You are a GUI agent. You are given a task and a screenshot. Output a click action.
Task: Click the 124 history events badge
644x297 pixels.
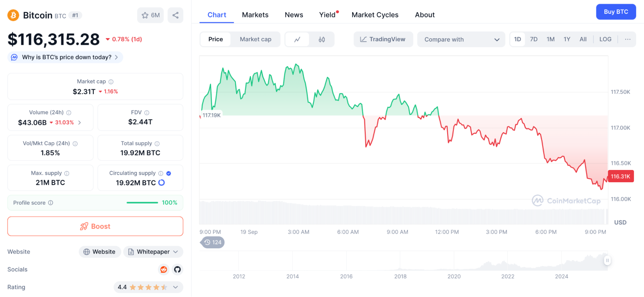[x=213, y=242]
